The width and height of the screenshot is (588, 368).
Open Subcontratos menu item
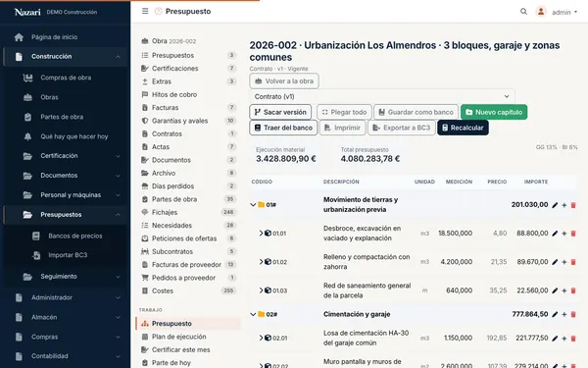(188, 251)
